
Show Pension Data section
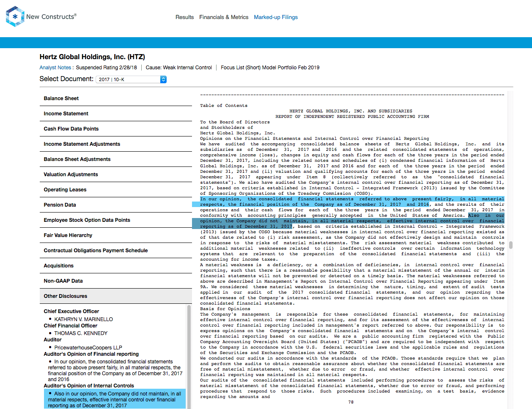(115, 205)
